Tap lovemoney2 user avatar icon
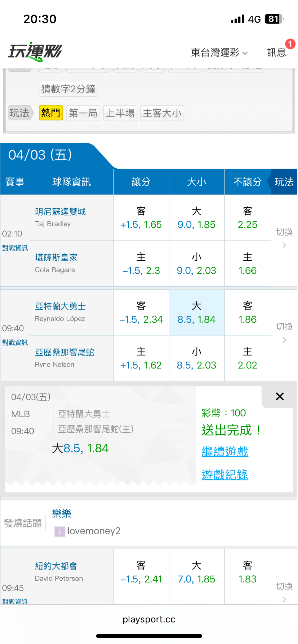298x644 pixels. click(x=60, y=531)
